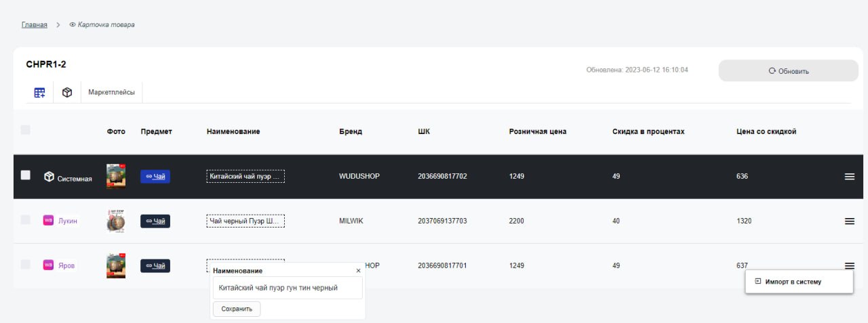Open the hamburger menu for Лукин row
The width and height of the screenshot is (868, 323).
click(x=849, y=221)
